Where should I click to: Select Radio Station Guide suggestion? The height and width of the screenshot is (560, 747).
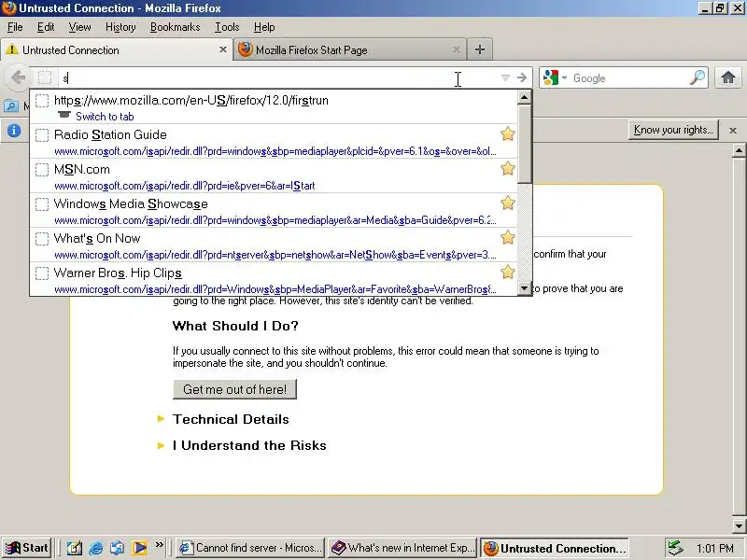tap(274, 142)
